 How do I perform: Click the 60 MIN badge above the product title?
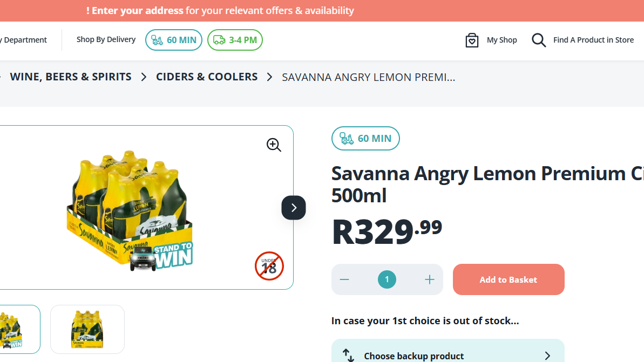coord(365,138)
